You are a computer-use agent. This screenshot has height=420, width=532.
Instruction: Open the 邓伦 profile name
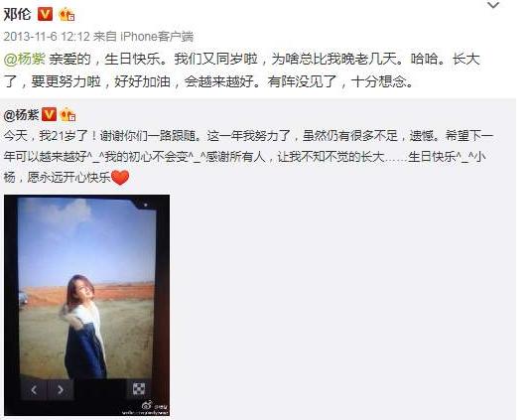(17, 15)
